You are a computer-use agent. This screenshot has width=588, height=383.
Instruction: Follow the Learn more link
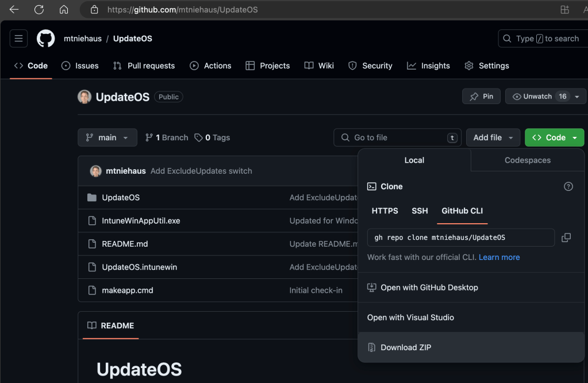pyautogui.click(x=499, y=257)
